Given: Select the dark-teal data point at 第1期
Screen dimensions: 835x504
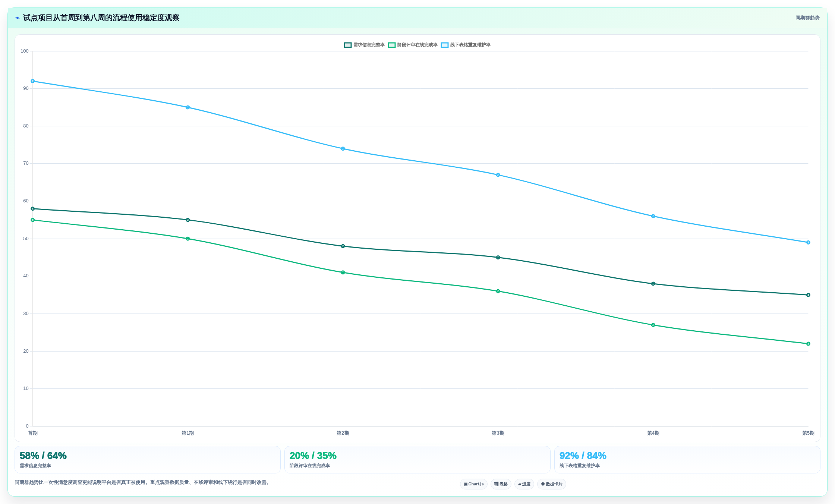Looking at the screenshot, I should pos(188,220).
